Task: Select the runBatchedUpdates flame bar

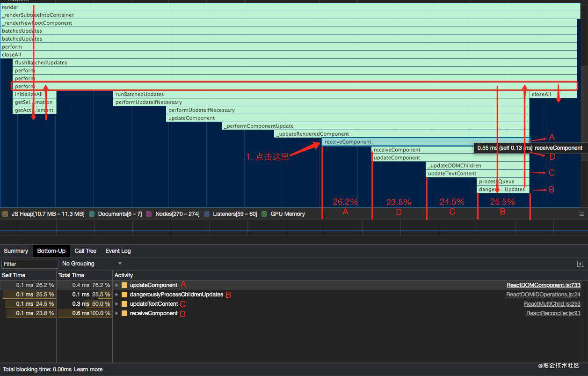Action: [321, 94]
